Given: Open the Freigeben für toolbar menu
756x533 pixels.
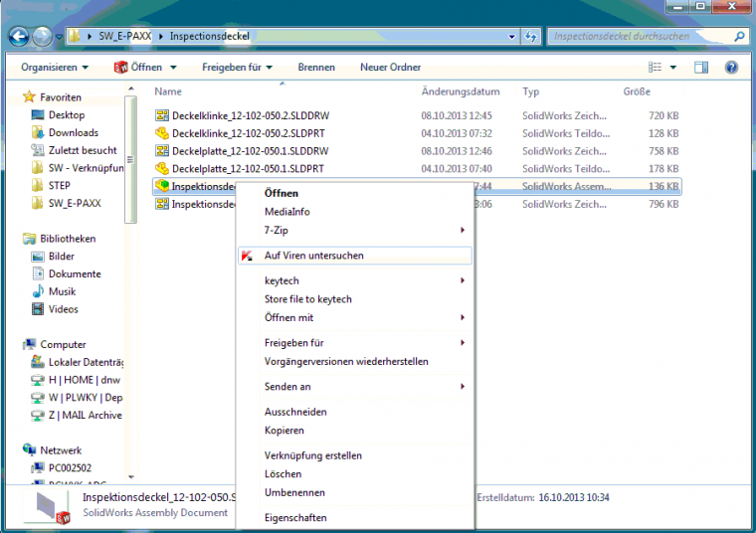Looking at the screenshot, I should 237,67.
